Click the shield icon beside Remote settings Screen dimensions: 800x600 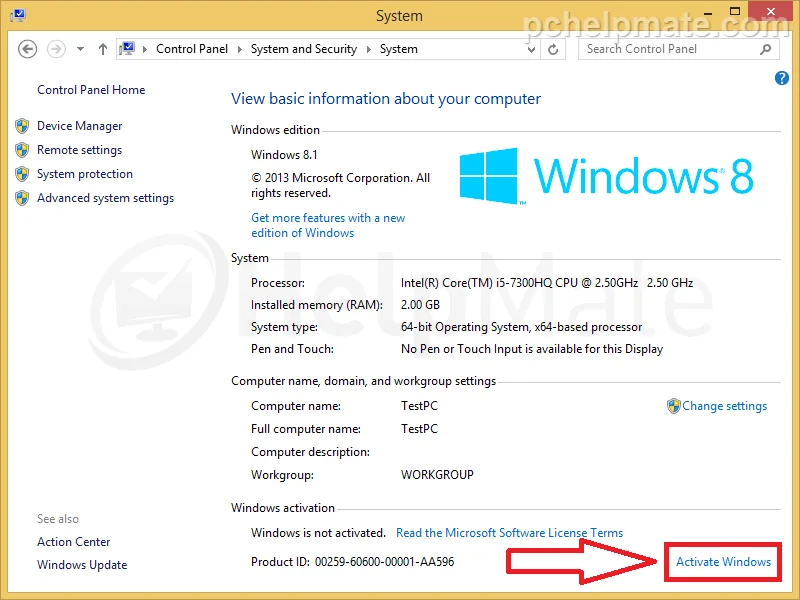pyautogui.click(x=22, y=149)
